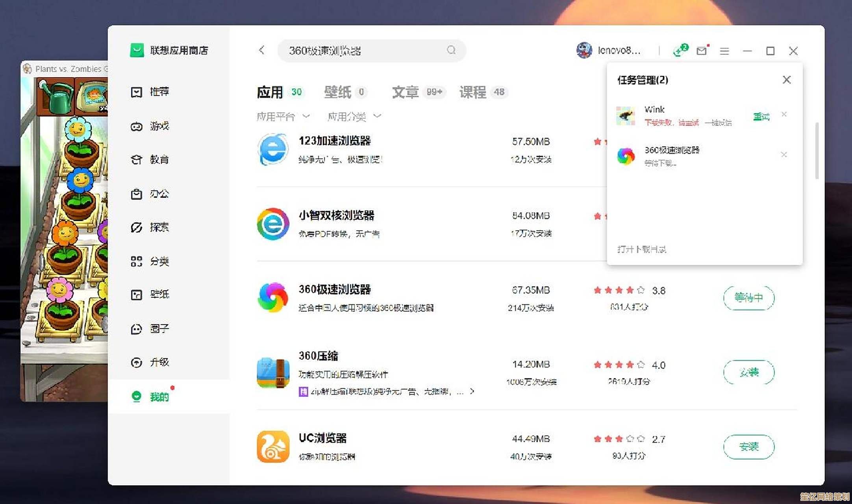Image resolution: width=852 pixels, height=504 pixels.
Task: Open the mail messages icon
Action: [702, 50]
